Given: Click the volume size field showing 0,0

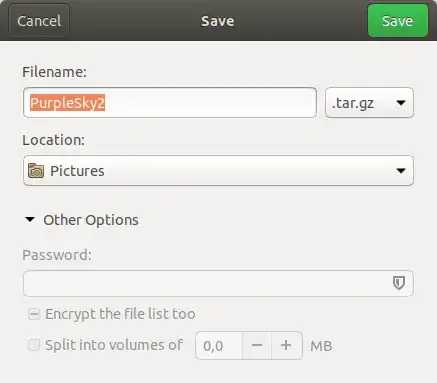Looking at the screenshot, I should tap(219, 346).
